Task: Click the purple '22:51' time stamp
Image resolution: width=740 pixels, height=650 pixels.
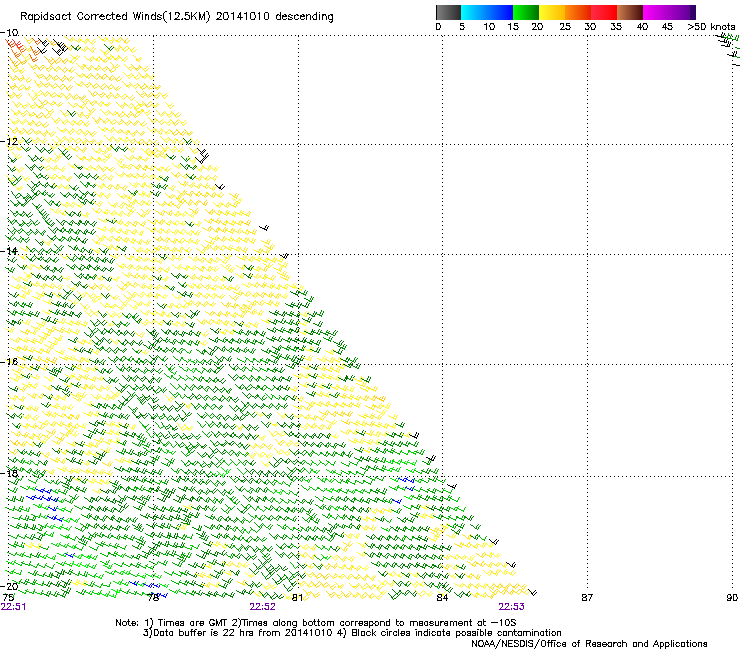Action: 14,607
